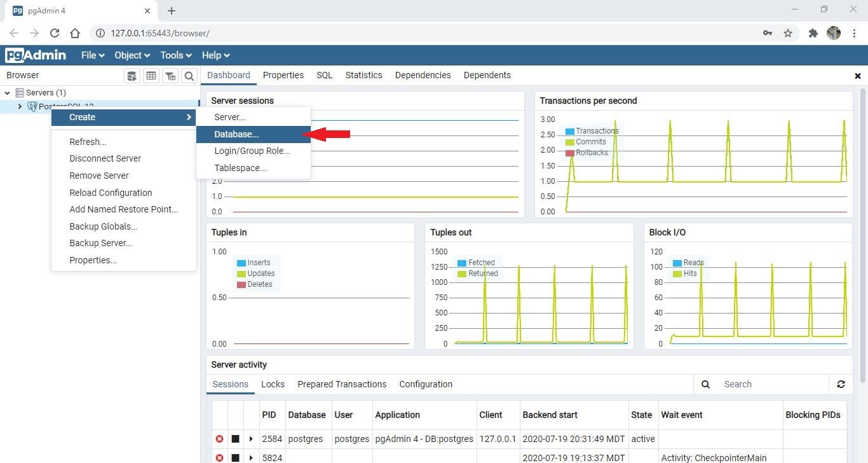Select Server... in the Create submenu
This screenshot has height=463, width=868.
point(254,117)
